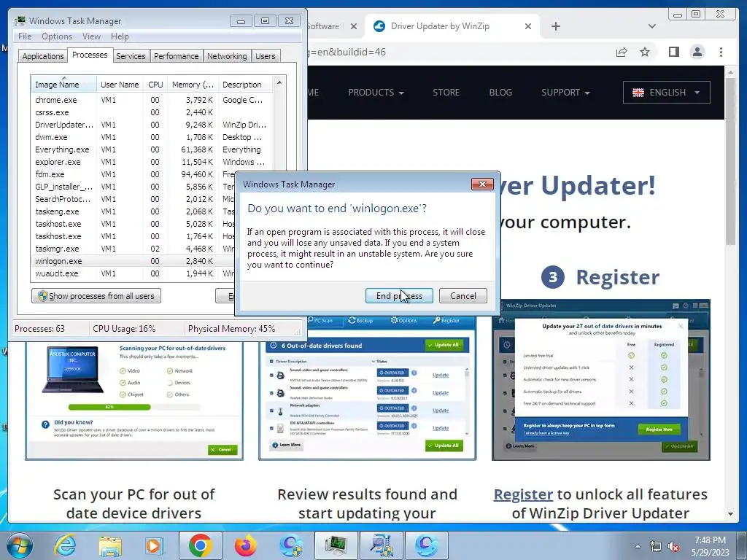Select the chrome.exe process row
747x560 pixels.
[x=152, y=100]
